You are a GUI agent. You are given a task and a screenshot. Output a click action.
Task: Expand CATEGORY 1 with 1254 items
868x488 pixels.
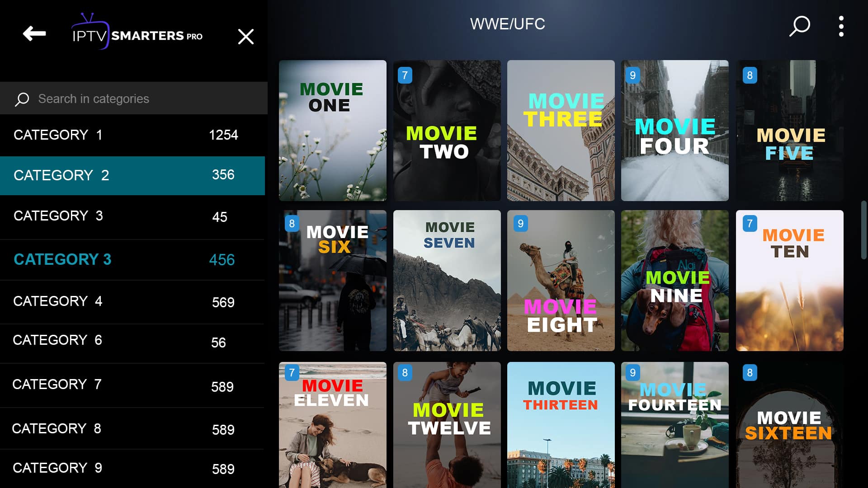pyautogui.click(x=132, y=134)
